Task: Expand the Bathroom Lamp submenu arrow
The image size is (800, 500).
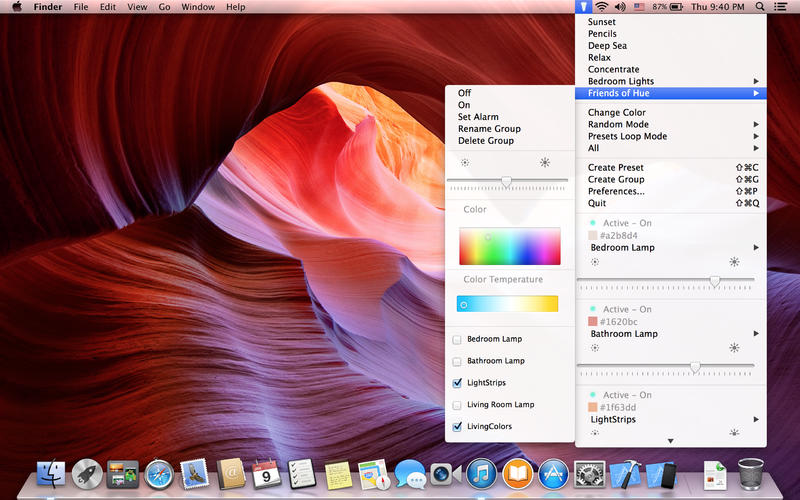Action: [756, 334]
